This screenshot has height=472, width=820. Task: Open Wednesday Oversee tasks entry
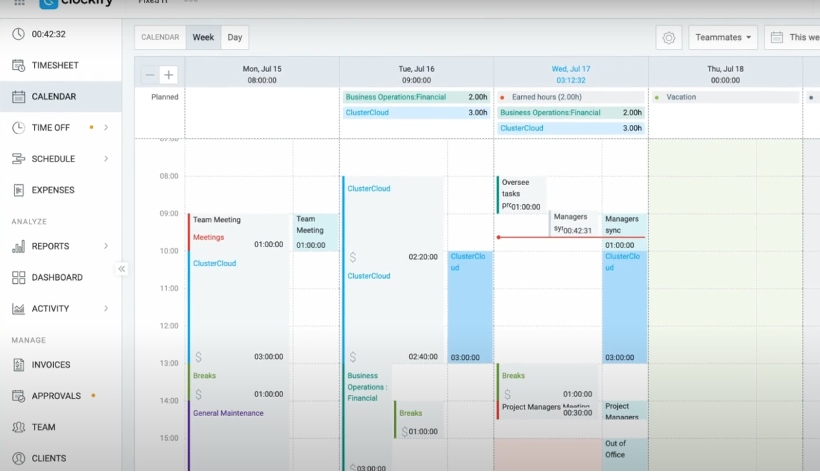(x=521, y=194)
